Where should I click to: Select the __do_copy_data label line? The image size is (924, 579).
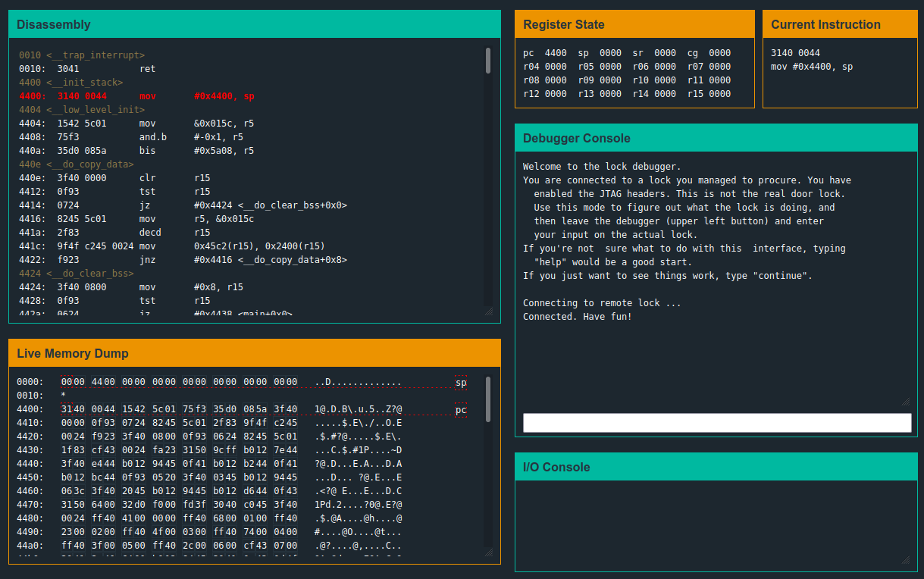tap(77, 164)
